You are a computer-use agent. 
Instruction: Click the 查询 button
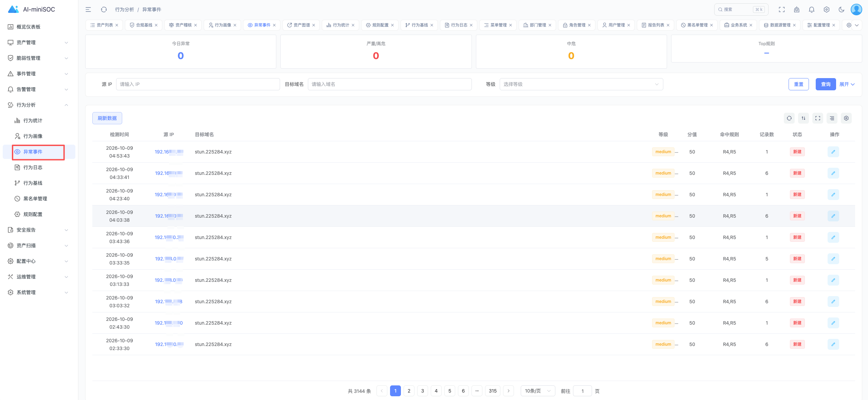click(826, 84)
